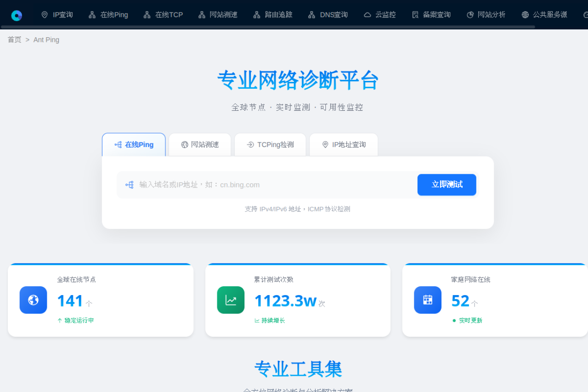Click the globe icon in the 全球在线节点 card
Image resolution: width=588 pixels, height=392 pixels.
(x=33, y=300)
